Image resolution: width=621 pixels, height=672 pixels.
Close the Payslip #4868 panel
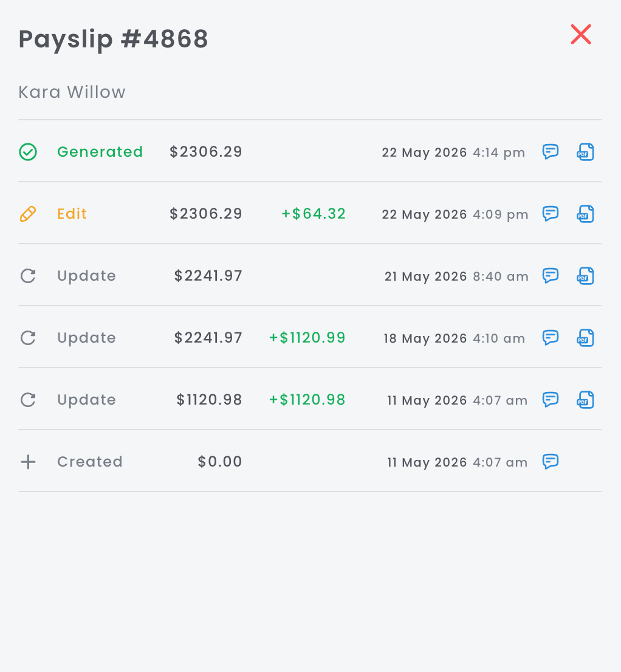click(581, 34)
